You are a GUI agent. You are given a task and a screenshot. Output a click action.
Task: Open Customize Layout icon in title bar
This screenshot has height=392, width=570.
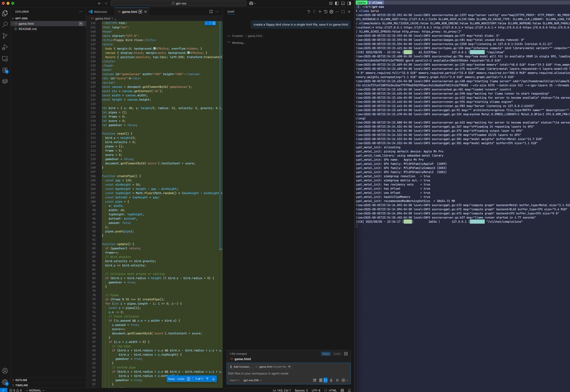[331, 3]
